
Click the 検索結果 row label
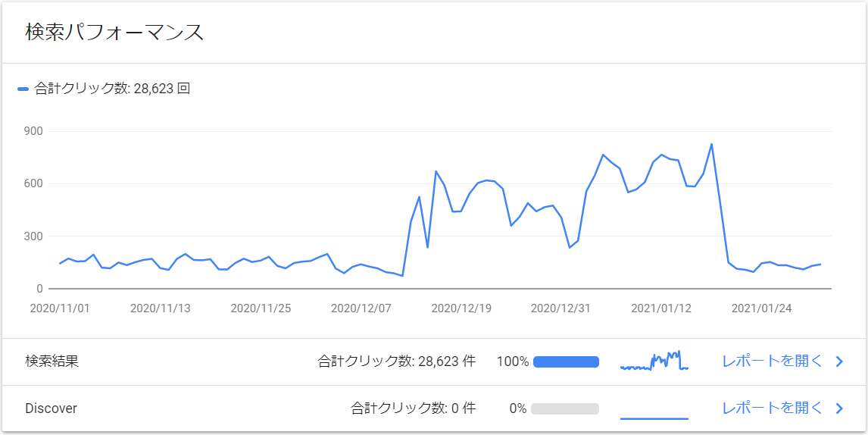point(52,361)
